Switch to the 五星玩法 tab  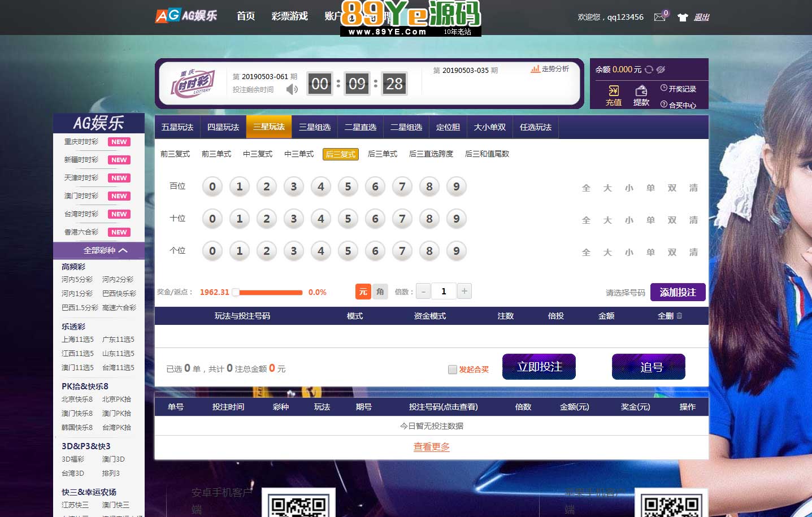point(177,127)
